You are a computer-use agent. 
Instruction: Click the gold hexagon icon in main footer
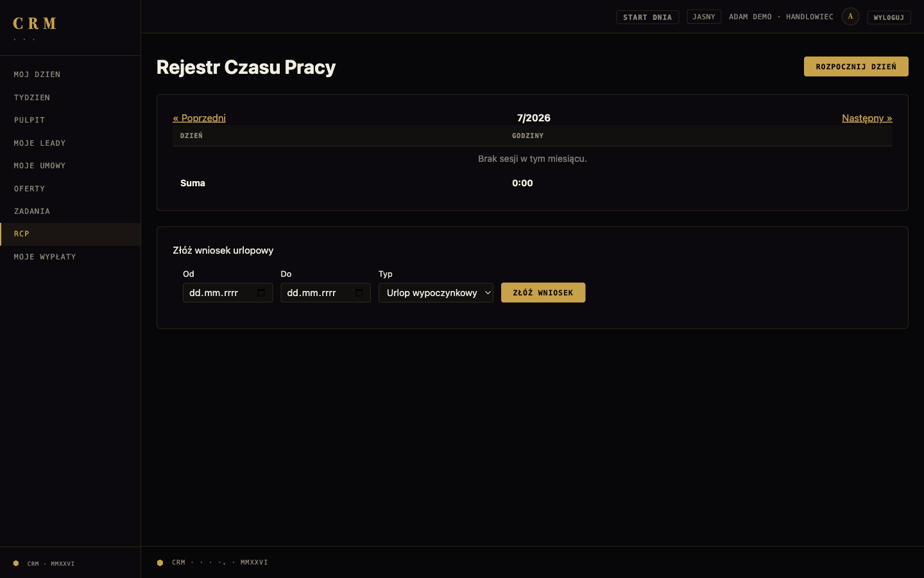[160, 563]
